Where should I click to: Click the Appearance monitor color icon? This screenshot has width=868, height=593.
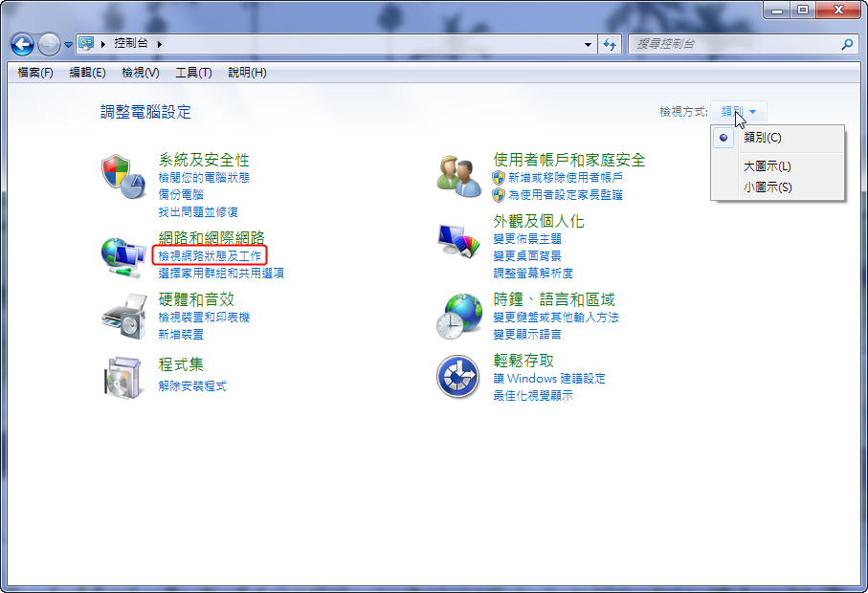(458, 240)
